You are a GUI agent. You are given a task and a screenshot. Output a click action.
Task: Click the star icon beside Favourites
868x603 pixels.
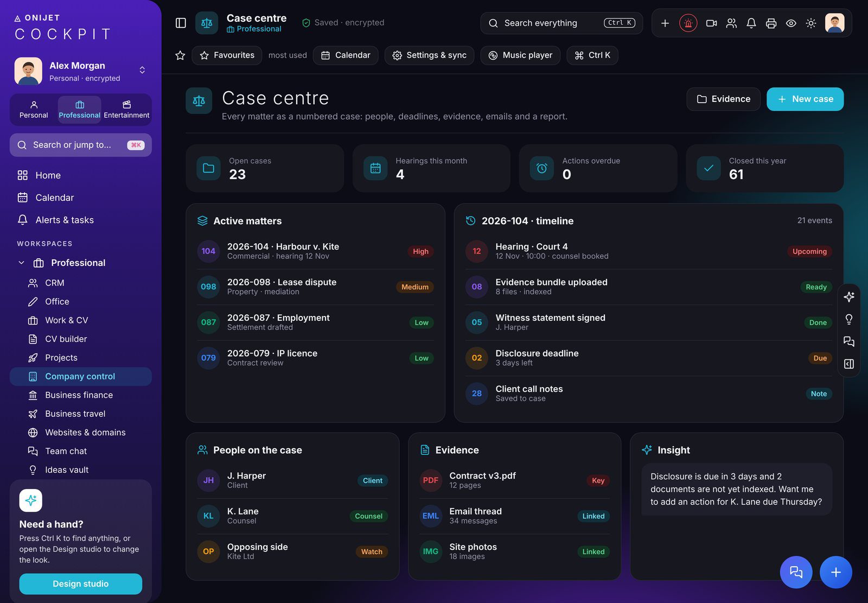pyautogui.click(x=180, y=55)
